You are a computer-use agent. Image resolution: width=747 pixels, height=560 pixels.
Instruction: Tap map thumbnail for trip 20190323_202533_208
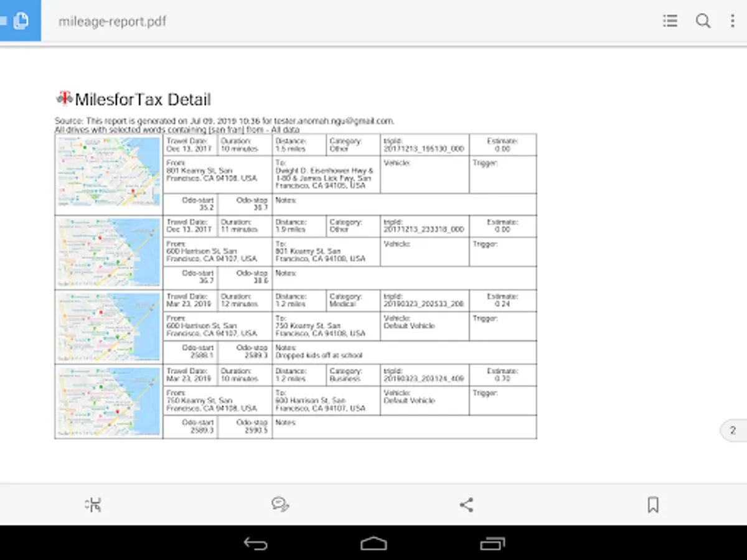tap(109, 327)
